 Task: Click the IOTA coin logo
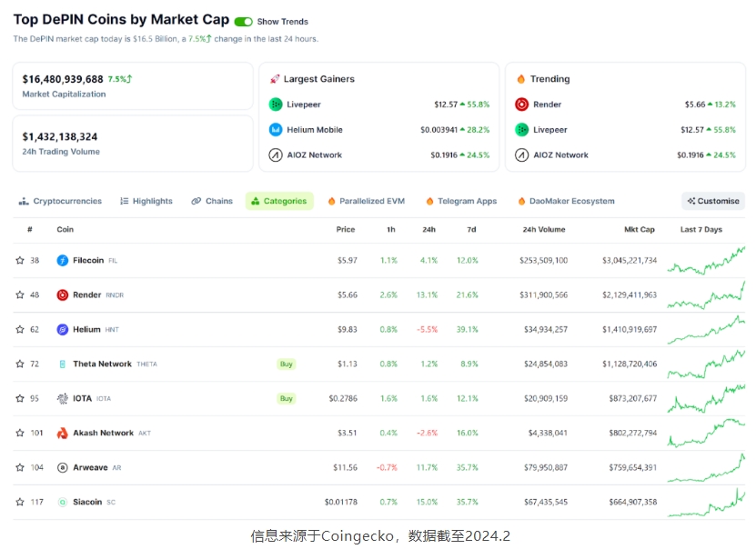point(63,398)
